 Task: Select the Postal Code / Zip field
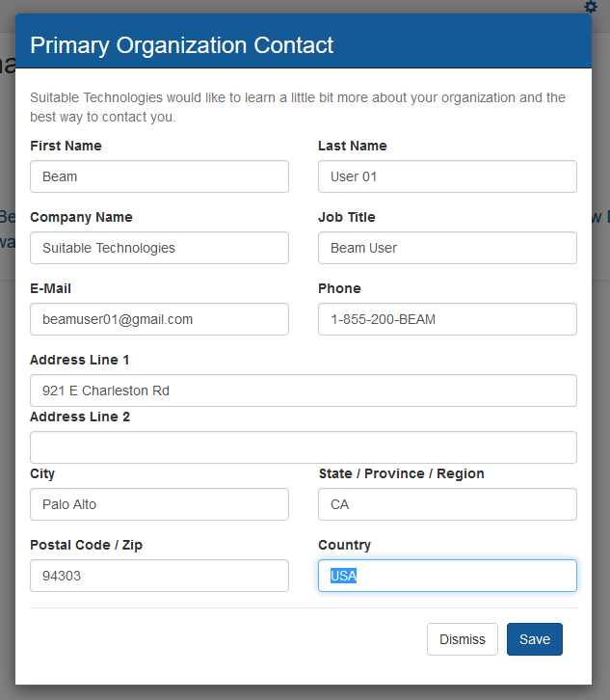tap(159, 576)
